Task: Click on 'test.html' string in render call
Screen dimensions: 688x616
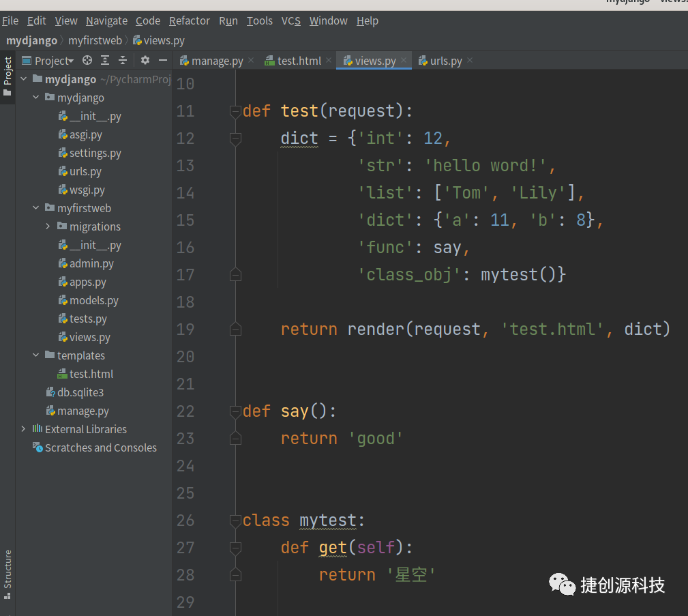Action: pos(552,329)
